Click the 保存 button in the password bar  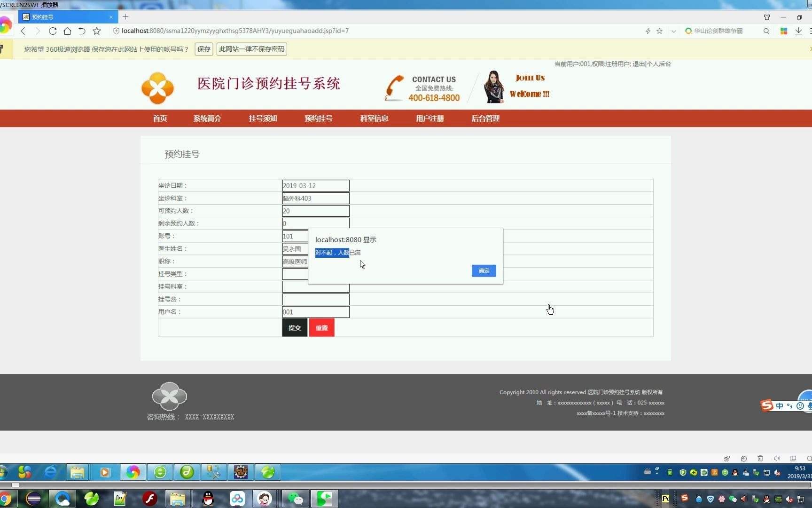tap(203, 49)
